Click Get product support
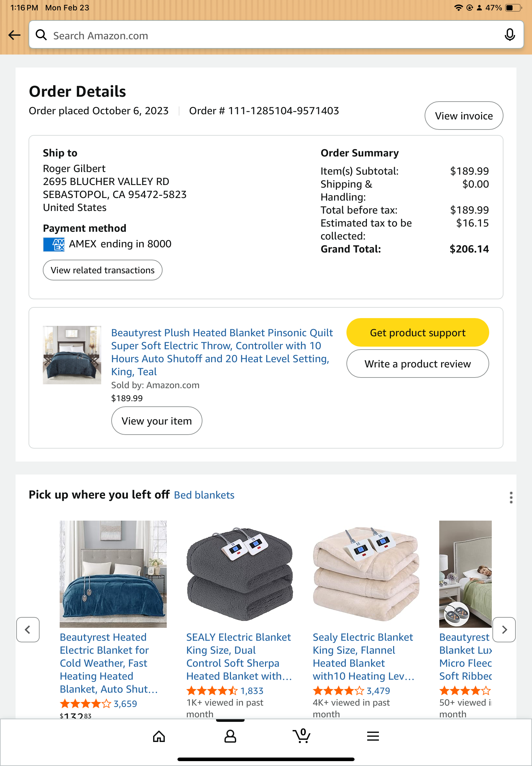Image resolution: width=532 pixels, height=766 pixels. (x=417, y=332)
